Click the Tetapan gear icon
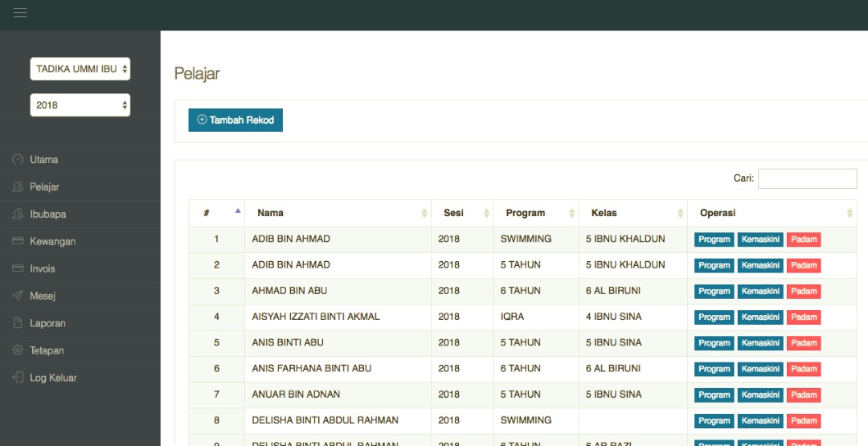The width and height of the screenshot is (868, 446). pos(18,350)
